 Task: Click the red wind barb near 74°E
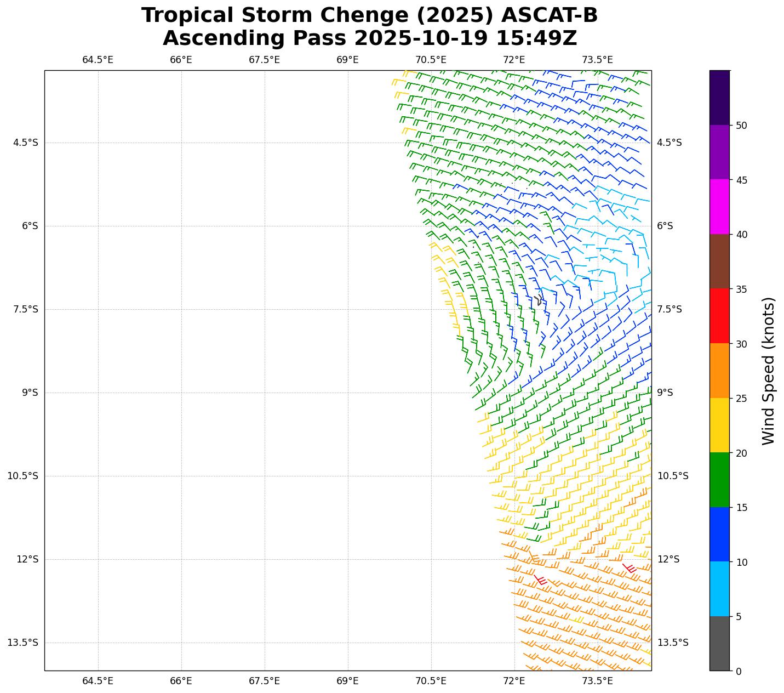(x=629, y=568)
